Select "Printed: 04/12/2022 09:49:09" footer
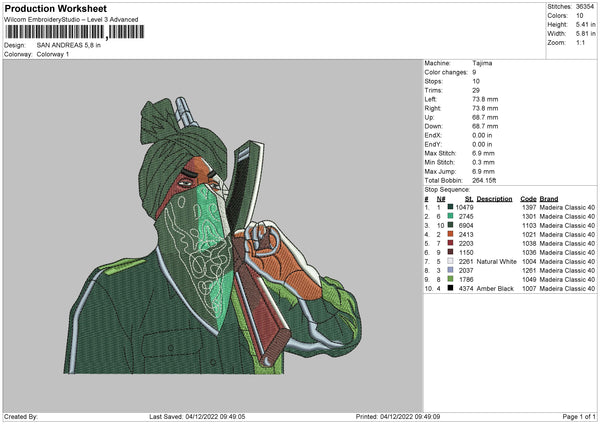Screen dimensions: 600x424 coord(398,416)
